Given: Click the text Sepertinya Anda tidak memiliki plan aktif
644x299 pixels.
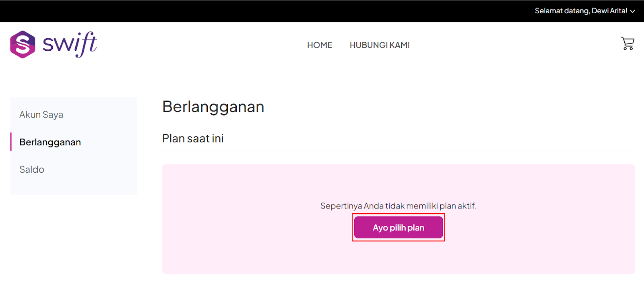Looking at the screenshot, I should pyautogui.click(x=398, y=206).
